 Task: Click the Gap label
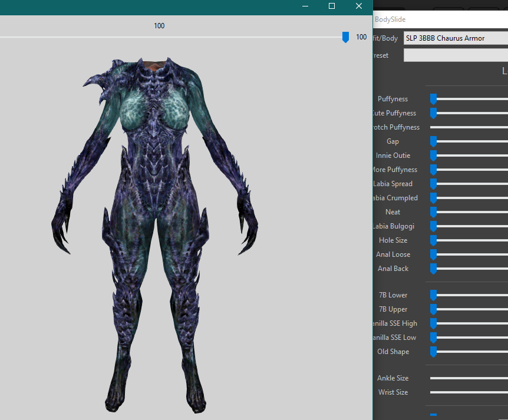pyautogui.click(x=392, y=141)
